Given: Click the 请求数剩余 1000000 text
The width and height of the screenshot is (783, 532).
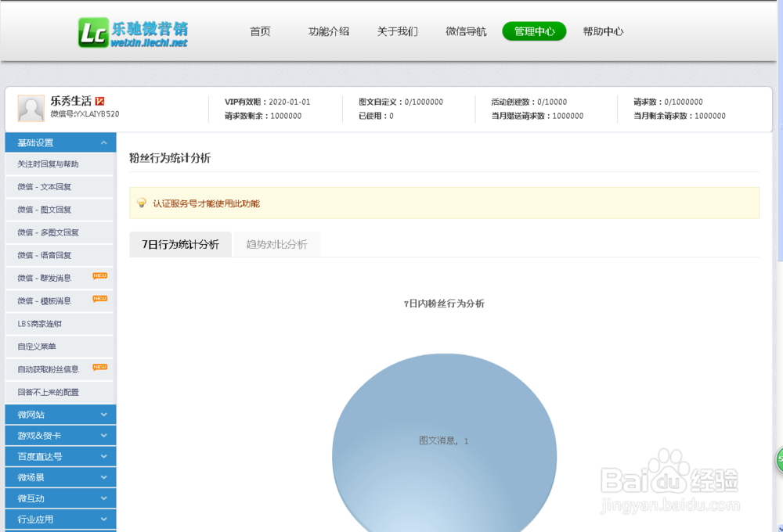Looking at the screenshot, I should (263, 116).
